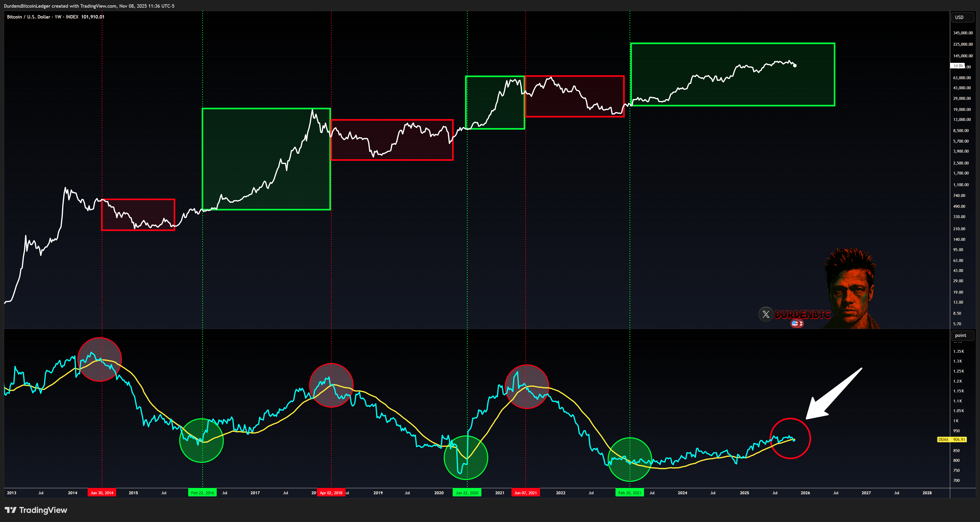Viewport: 980px width, 522px height.
Task: Click the 1d 8h countdown price label
Action: tap(958, 66)
